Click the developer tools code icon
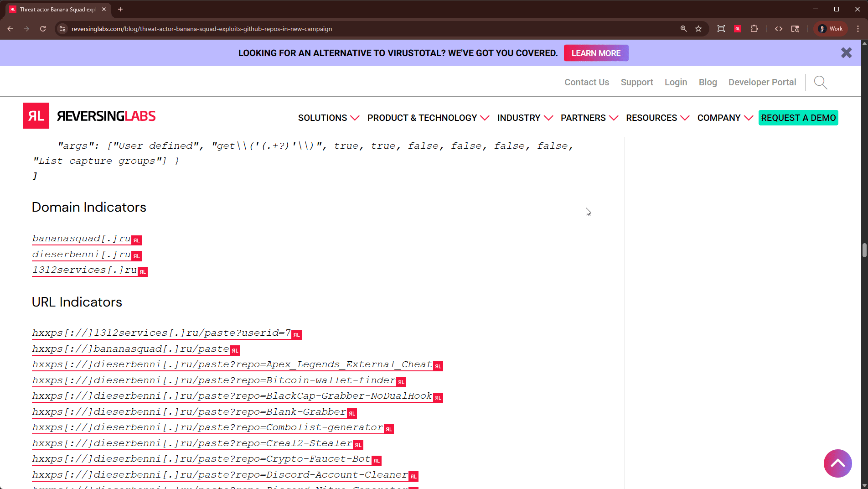 (x=779, y=29)
